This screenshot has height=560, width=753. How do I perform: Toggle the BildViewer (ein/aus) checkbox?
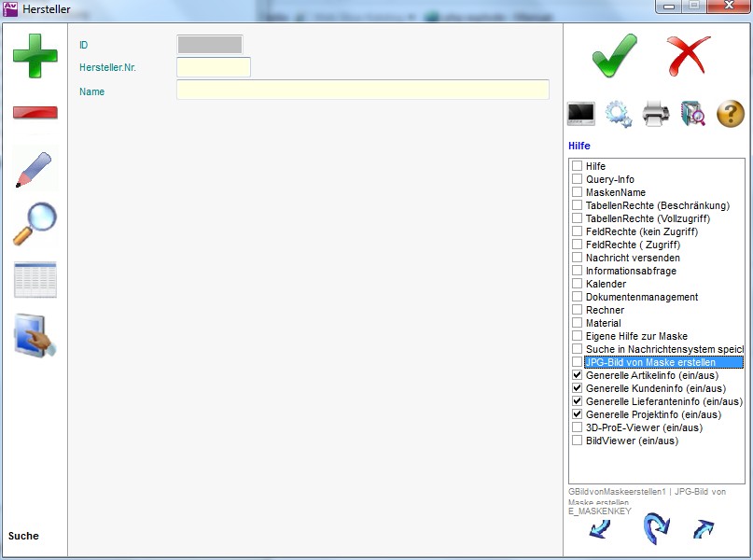[x=578, y=441]
